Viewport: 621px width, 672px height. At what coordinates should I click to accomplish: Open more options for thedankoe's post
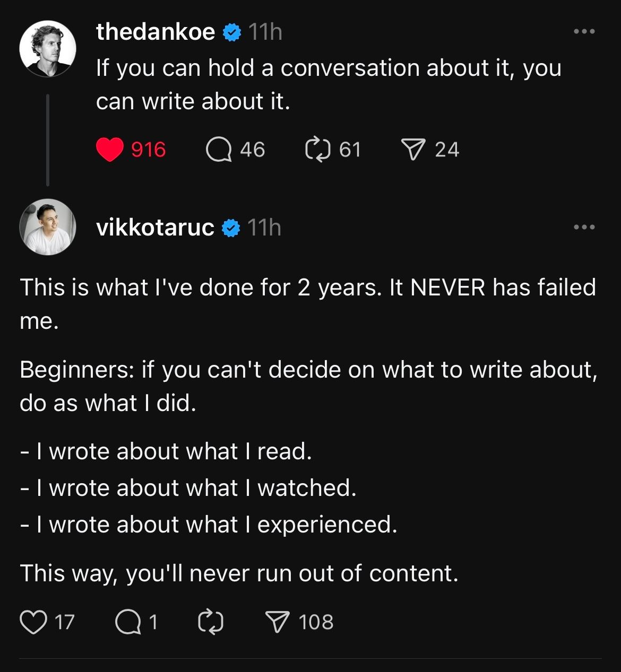coord(584,32)
